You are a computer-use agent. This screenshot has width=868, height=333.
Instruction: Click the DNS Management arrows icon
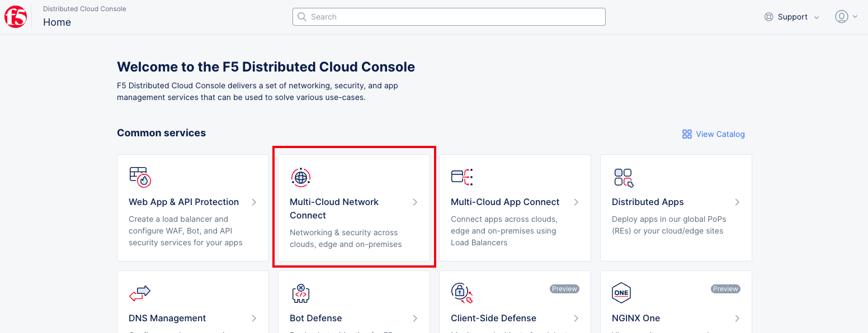139,293
